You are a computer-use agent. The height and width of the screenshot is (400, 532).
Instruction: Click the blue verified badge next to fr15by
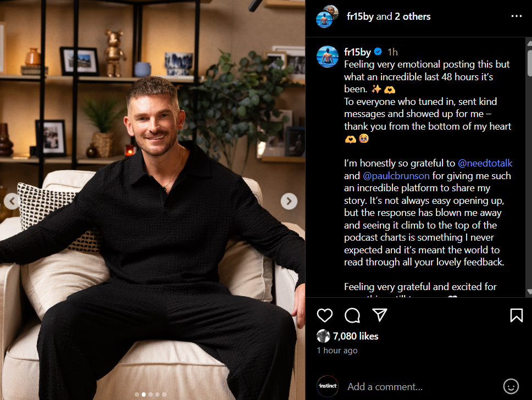pyautogui.click(x=378, y=52)
